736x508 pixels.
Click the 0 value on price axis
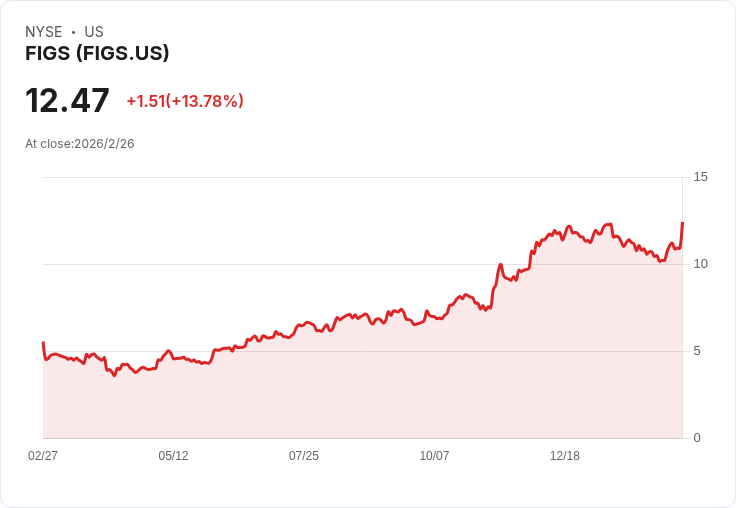(x=697, y=438)
